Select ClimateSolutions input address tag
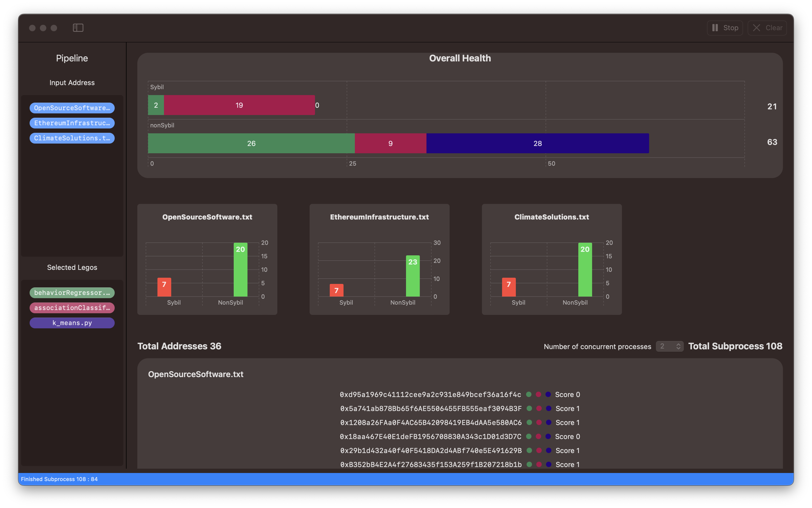This screenshot has width=812, height=508. 72,138
